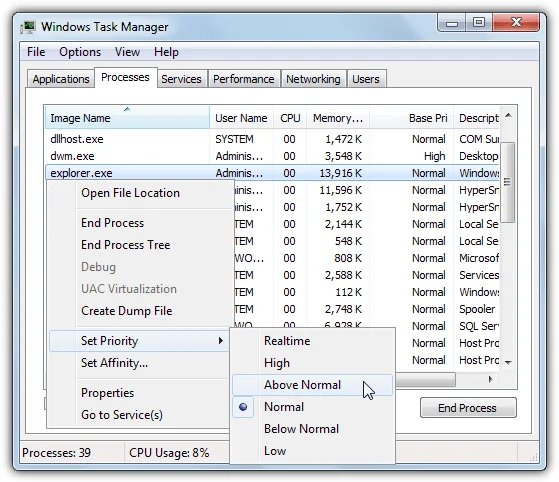559x482 pixels.
Task: Click CPU Usage: 8% in status bar
Action: point(169,453)
